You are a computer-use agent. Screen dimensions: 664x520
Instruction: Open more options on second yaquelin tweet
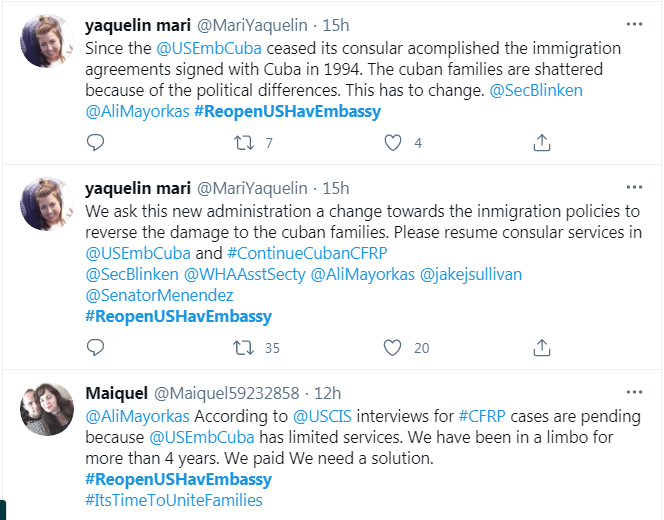pyautogui.click(x=634, y=187)
